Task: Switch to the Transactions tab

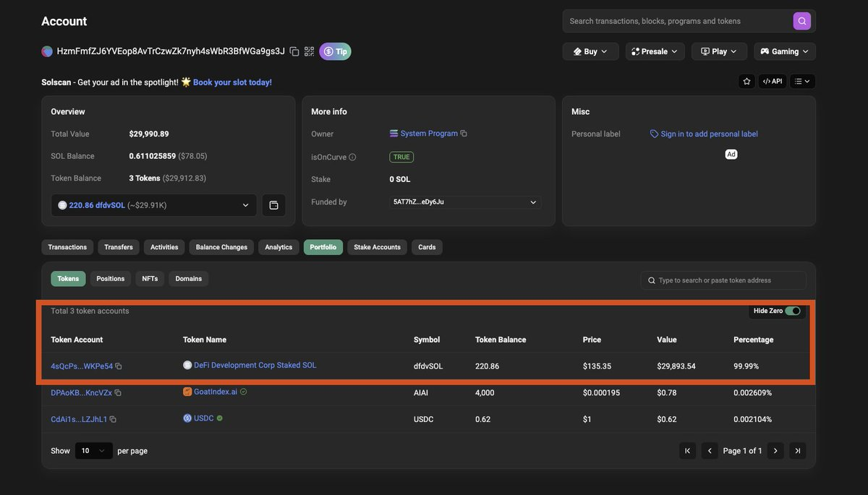Action: tap(67, 247)
